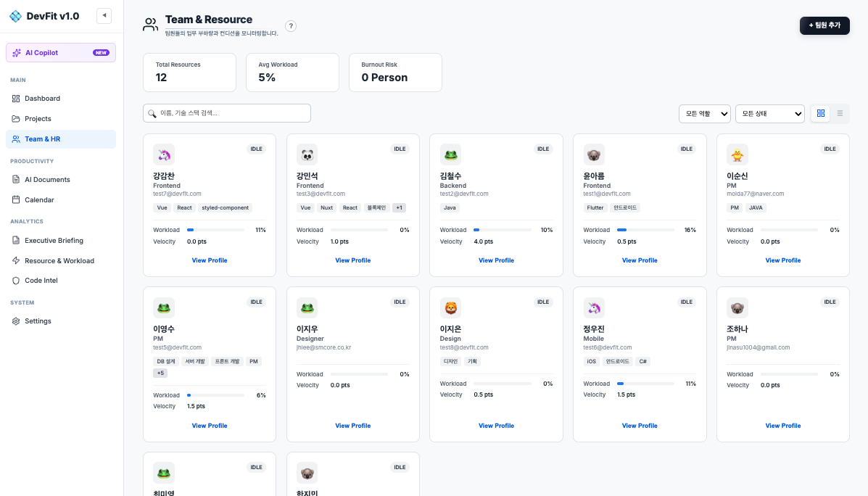Open the 모든 상태 status filter dropdown
The height and width of the screenshot is (496, 868).
770,113
